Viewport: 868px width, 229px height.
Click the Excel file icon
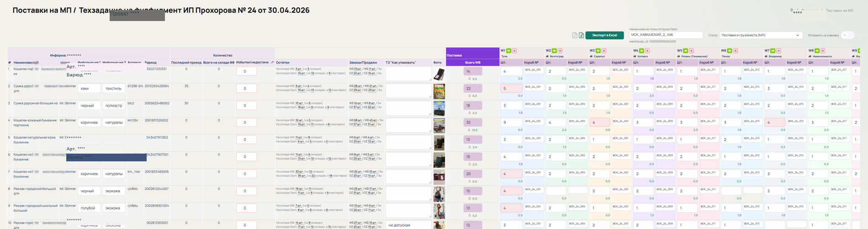[x=581, y=35]
